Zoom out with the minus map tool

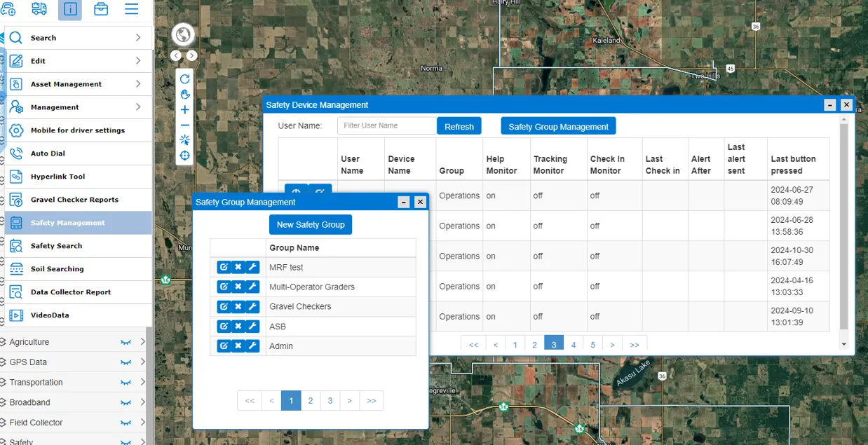click(185, 125)
